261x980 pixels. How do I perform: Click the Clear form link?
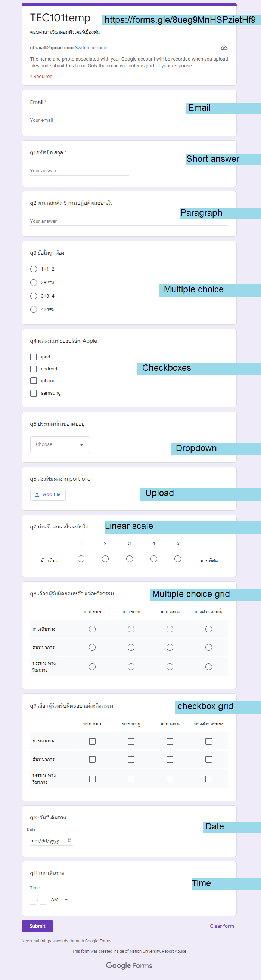coord(222,925)
